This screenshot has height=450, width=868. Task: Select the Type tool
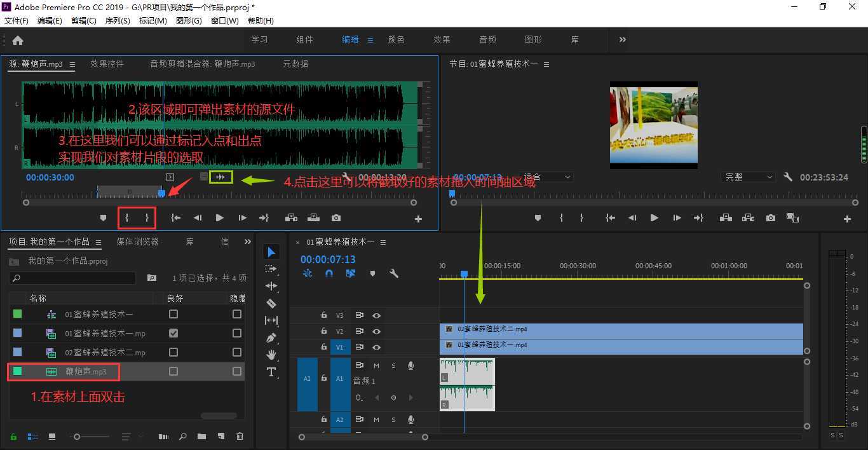point(271,372)
